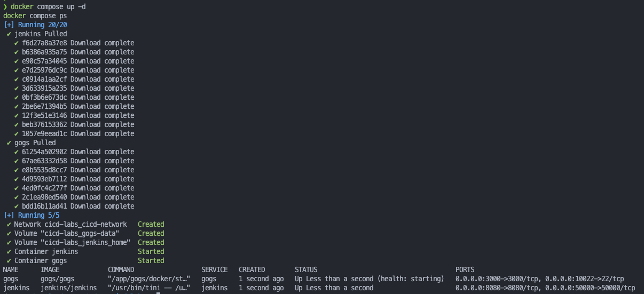The height and width of the screenshot is (294, 644).
Task: Click layer hash e8b5535d8cc7
Action: pyautogui.click(x=44, y=170)
